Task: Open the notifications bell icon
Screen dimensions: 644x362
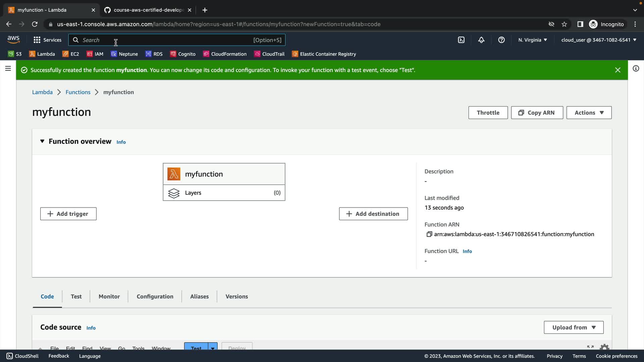Action: pyautogui.click(x=481, y=40)
